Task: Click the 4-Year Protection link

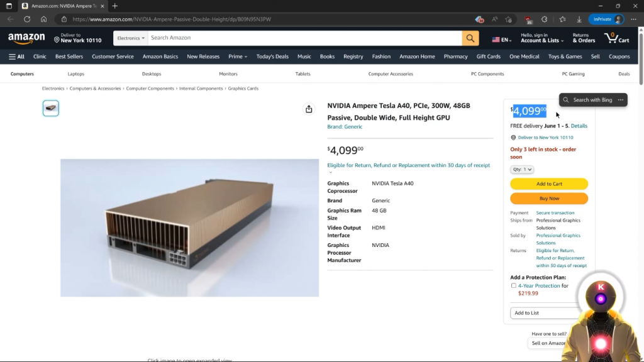Action: (x=539, y=286)
